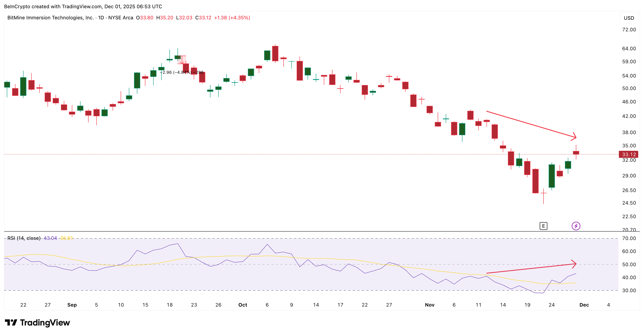This screenshot has height=335, width=644.
Task: Click the Dec label on the date axis
Action: pyautogui.click(x=585, y=305)
